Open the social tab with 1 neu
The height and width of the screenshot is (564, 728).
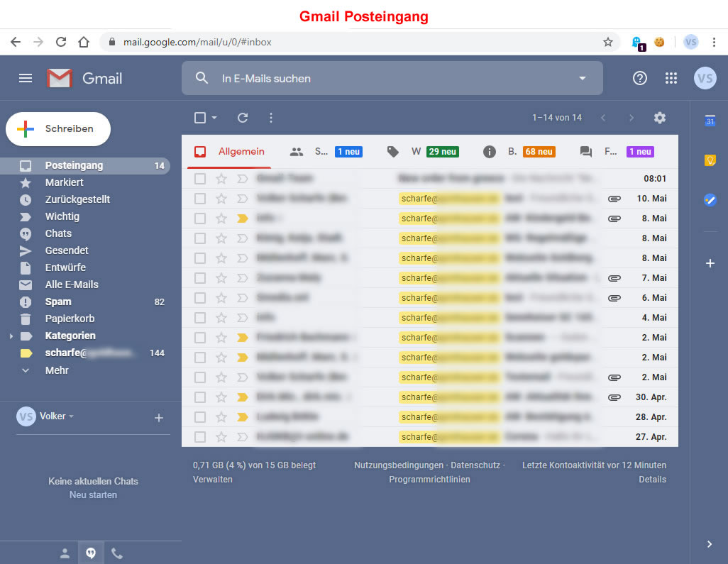(x=326, y=151)
